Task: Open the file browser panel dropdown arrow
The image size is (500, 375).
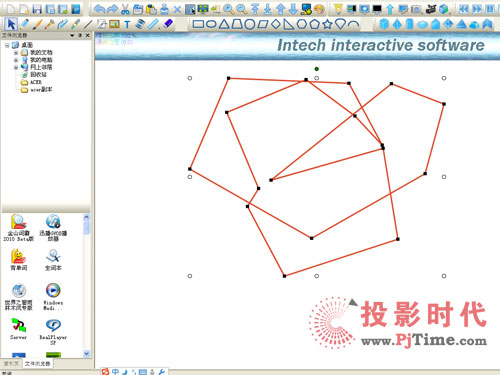Action: pyautogui.click(x=72, y=35)
